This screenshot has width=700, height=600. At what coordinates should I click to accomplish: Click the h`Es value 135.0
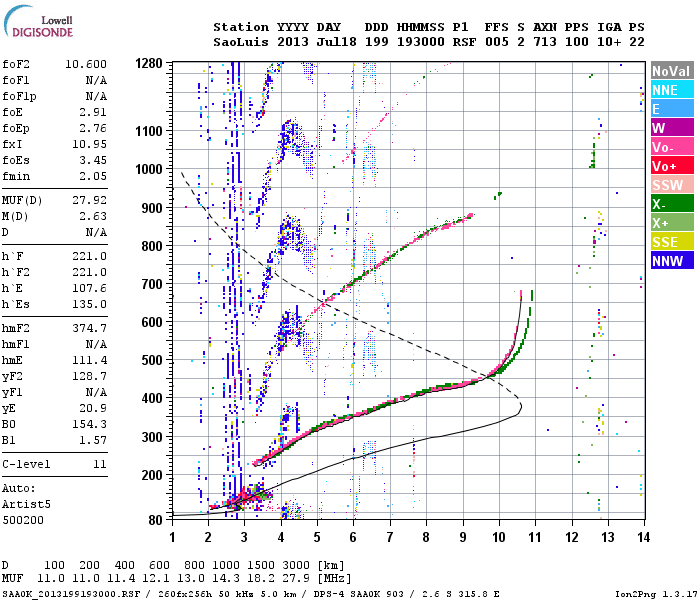click(x=89, y=304)
